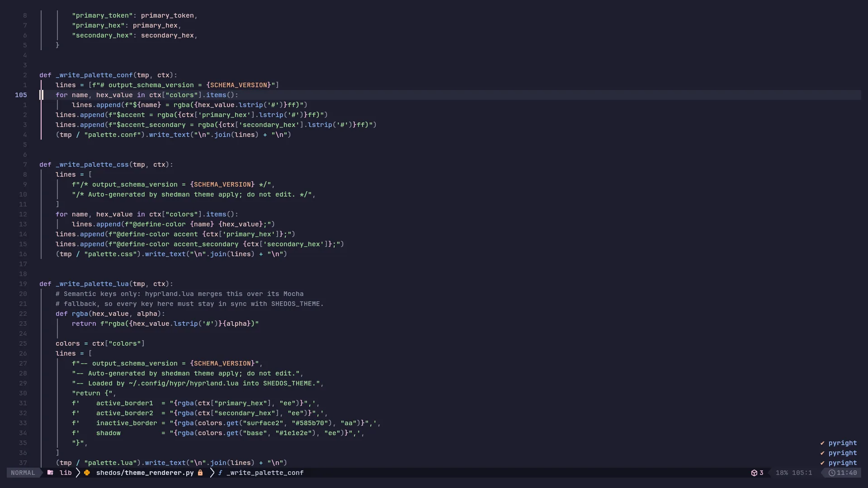Click shedos/theme_renderer.py filename in statusline

145,473
